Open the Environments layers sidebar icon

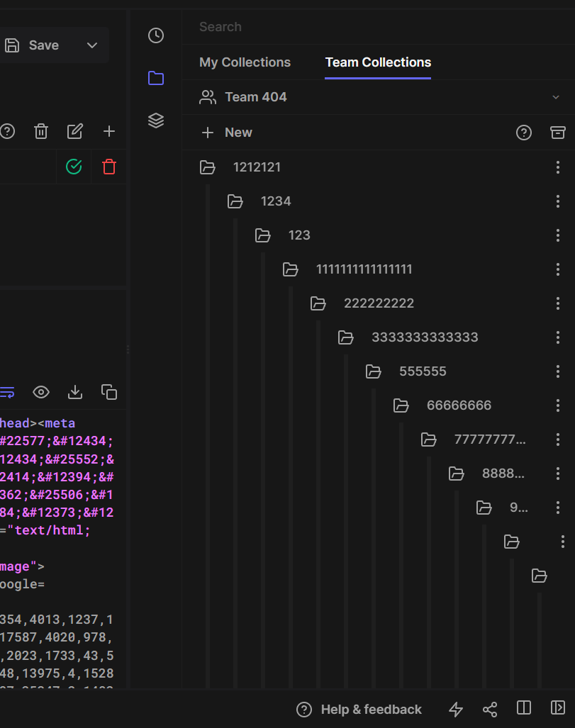(155, 121)
